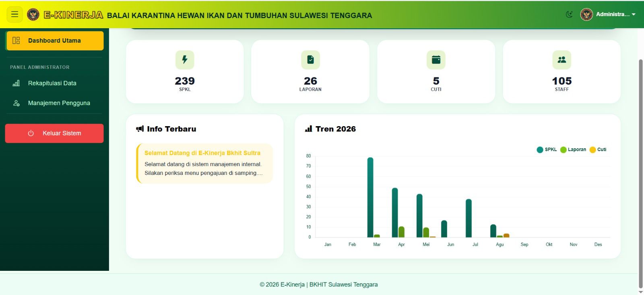Click the tallest SPKL bar for March
The width and height of the screenshot is (644, 295).
coord(370,197)
